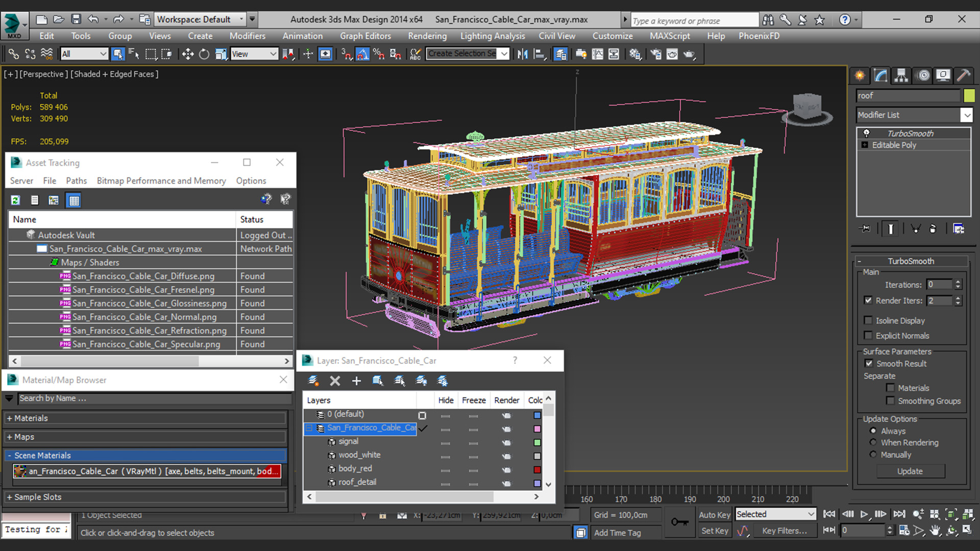The image size is (980, 551).
Task: Open the selection filter All dropdown
Action: tap(84, 54)
